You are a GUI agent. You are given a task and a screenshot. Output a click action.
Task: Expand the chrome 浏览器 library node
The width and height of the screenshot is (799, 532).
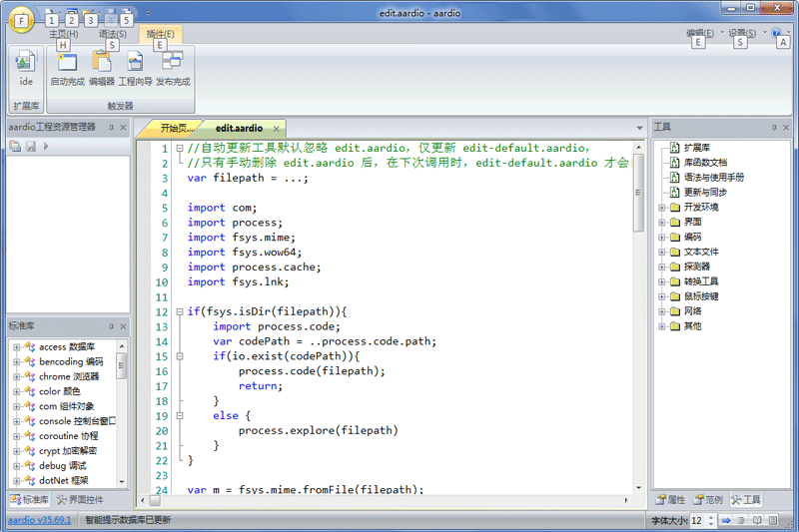pos(17,377)
